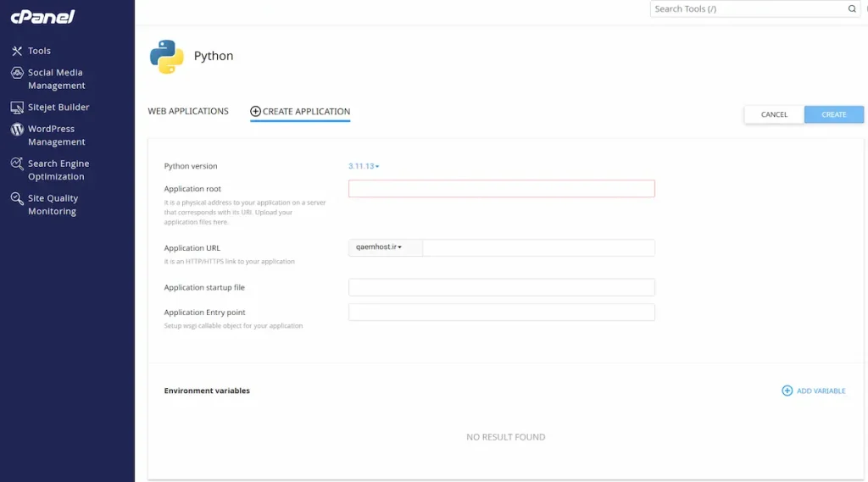Viewport: 868px width, 482px height.
Task: Click the Environment variables heading
Action: 207,391
